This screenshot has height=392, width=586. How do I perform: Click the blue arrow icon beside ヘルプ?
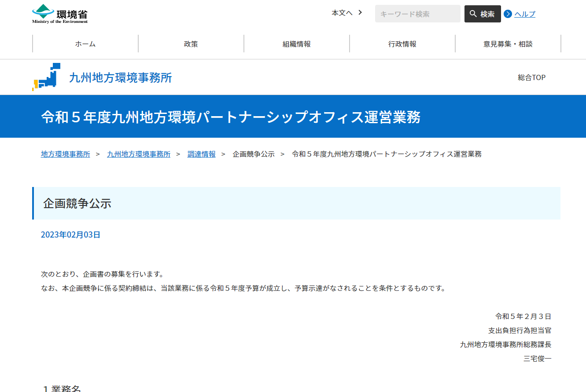click(508, 14)
